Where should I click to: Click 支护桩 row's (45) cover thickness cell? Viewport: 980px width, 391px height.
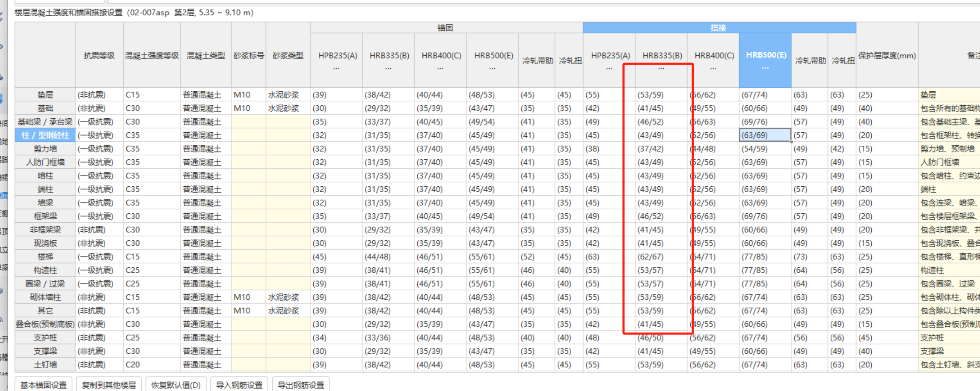(887, 337)
